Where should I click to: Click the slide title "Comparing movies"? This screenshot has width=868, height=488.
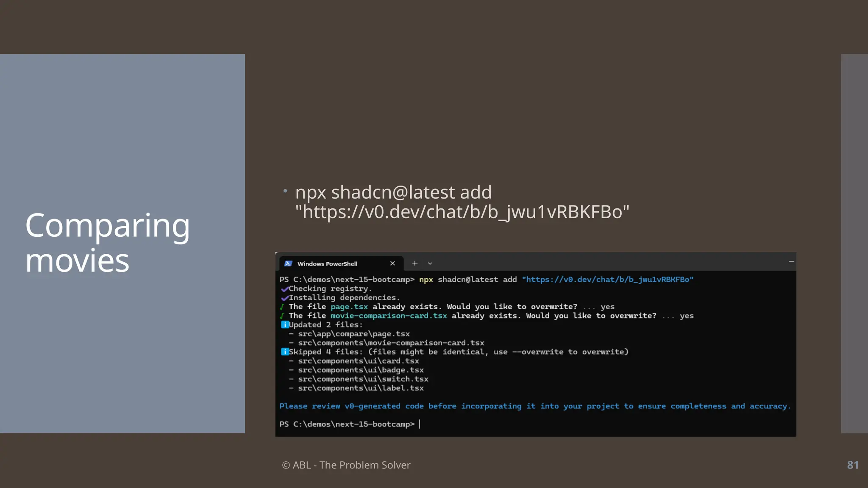pos(107,243)
